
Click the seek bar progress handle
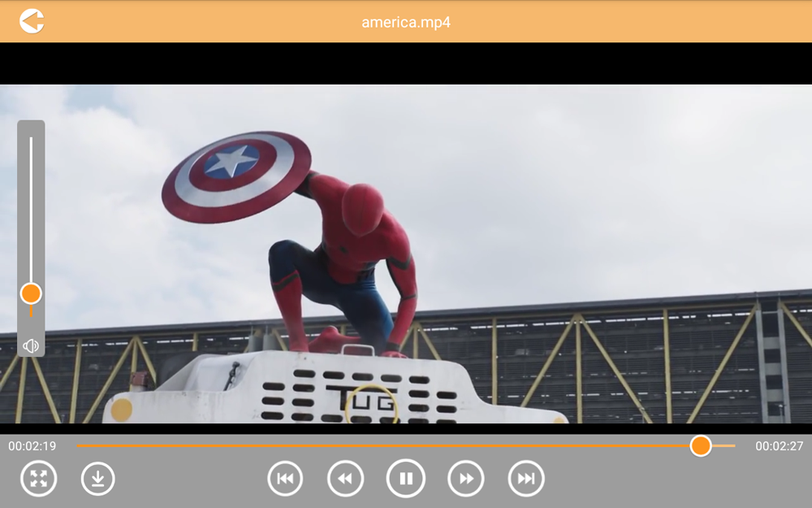pos(701,445)
